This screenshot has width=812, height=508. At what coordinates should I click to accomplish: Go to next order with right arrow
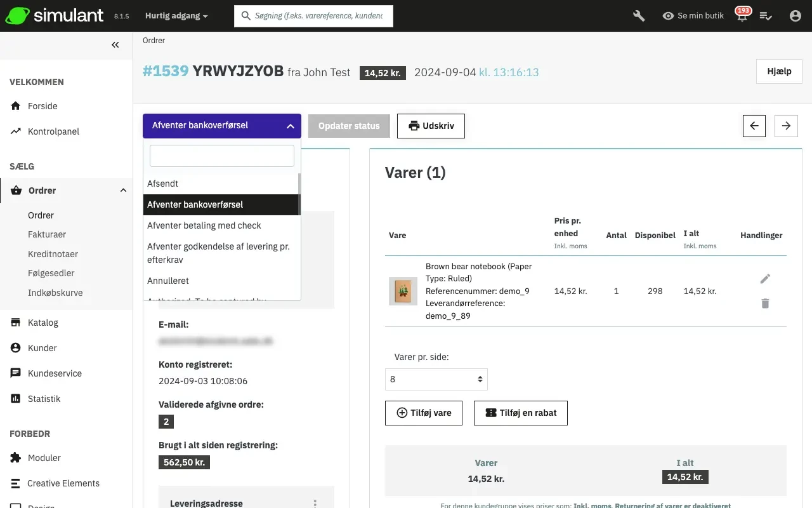pos(786,126)
